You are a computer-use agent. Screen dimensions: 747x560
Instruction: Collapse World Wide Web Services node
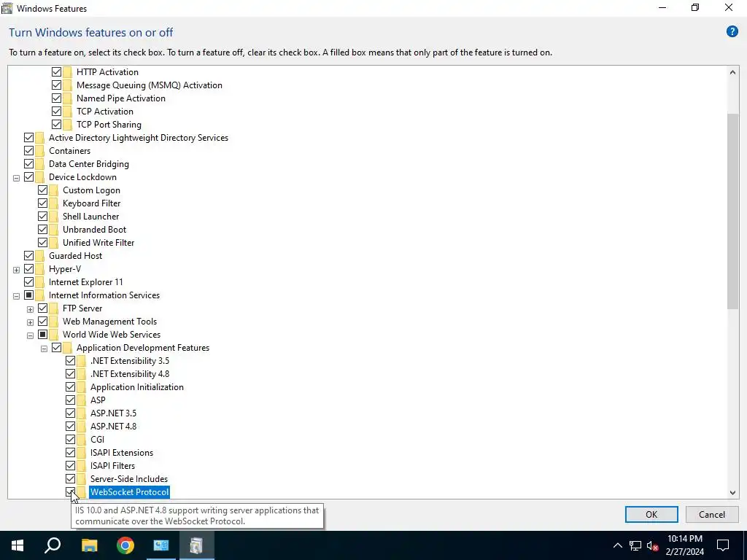tap(30, 335)
